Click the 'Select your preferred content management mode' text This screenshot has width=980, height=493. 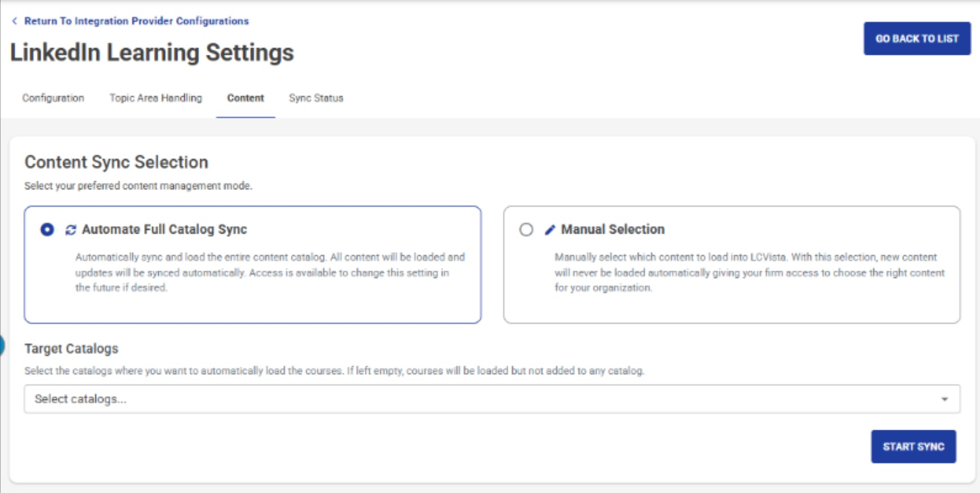point(138,186)
